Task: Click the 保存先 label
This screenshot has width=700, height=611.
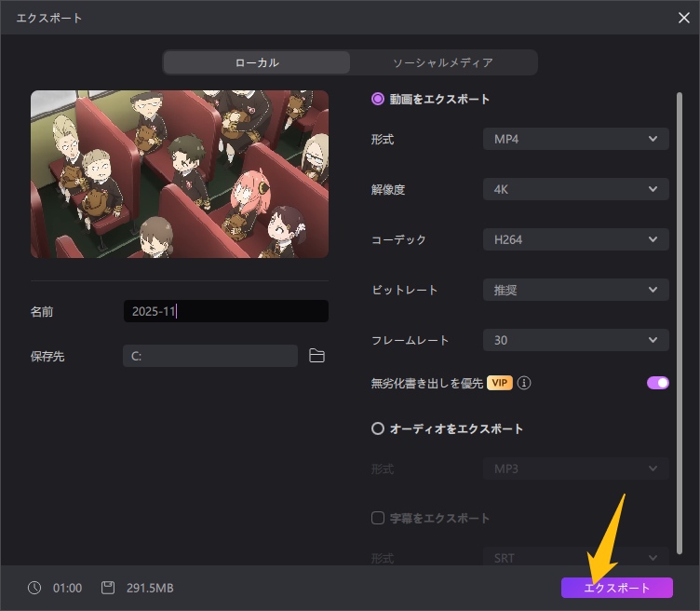Action: pyautogui.click(x=47, y=356)
